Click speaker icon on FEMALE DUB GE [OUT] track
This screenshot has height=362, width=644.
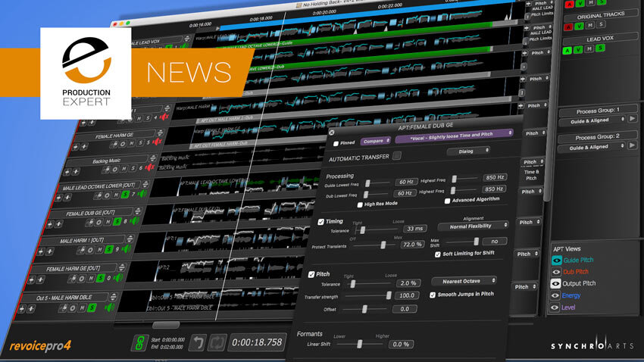pos(136,221)
